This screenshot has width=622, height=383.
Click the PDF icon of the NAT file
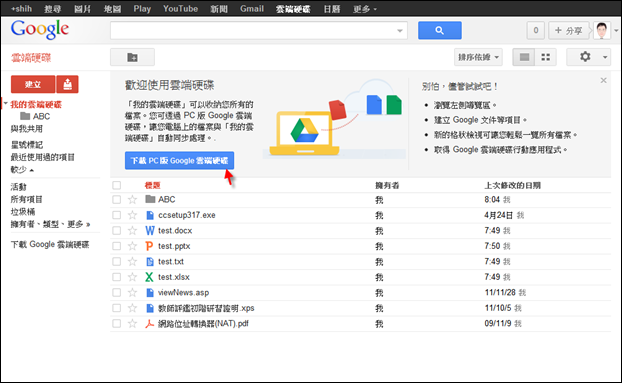pyautogui.click(x=149, y=324)
